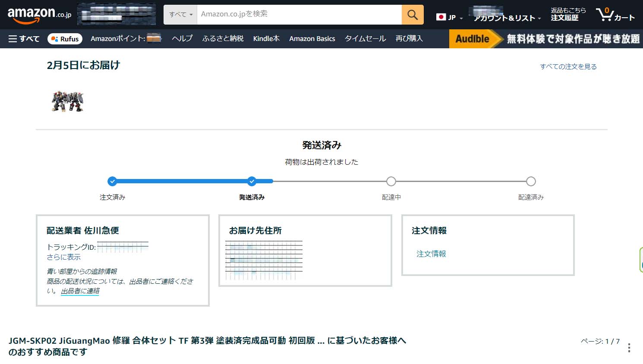643x364 pixels.
Task: Click the ordered robot figure thumbnail
Action: (x=67, y=101)
